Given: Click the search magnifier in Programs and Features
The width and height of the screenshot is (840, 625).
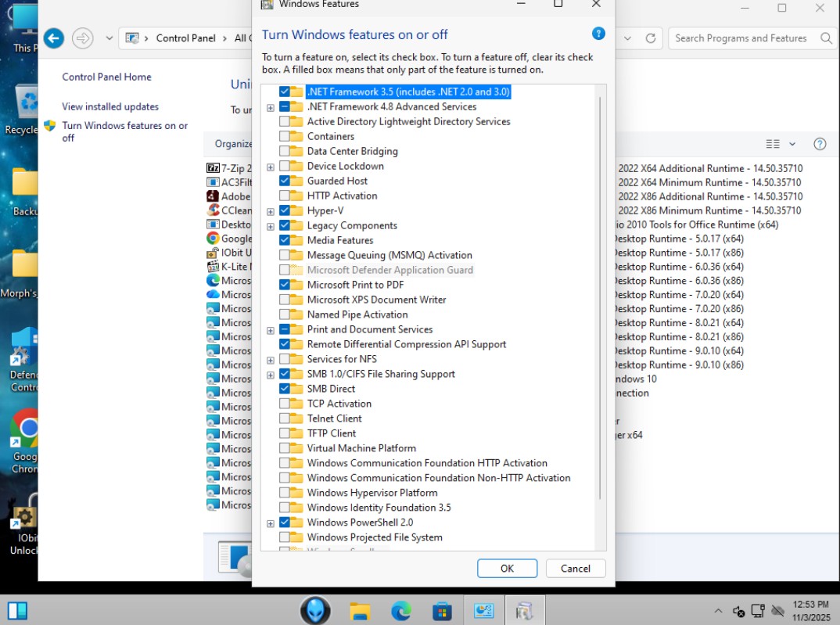Looking at the screenshot, I should coord(826,38).
